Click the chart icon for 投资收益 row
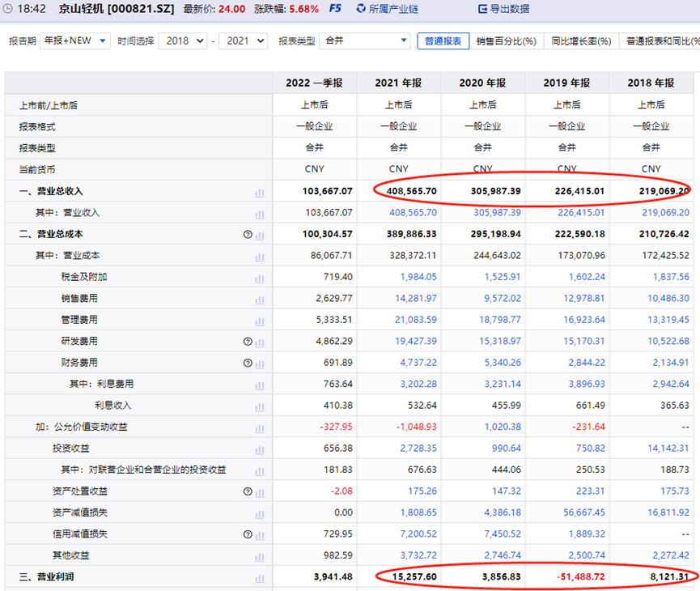Image resolution: width=700 pixels, height=591 pixels. coord(260,449)
